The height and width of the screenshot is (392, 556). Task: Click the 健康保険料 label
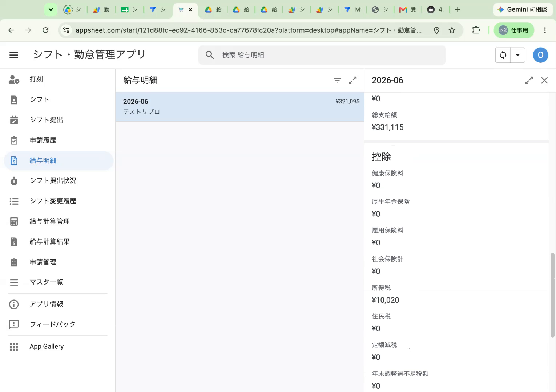(x=388, y=173)
